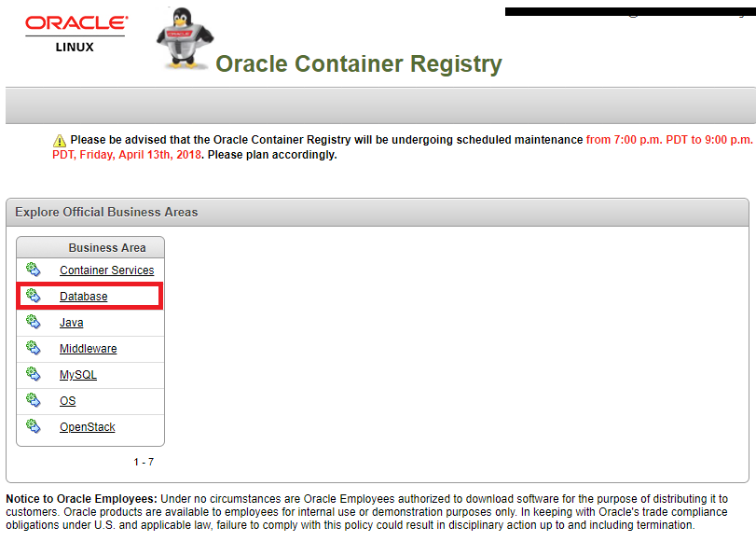
Task: Select the MySQL row icon
Action: tap(33, 374)
